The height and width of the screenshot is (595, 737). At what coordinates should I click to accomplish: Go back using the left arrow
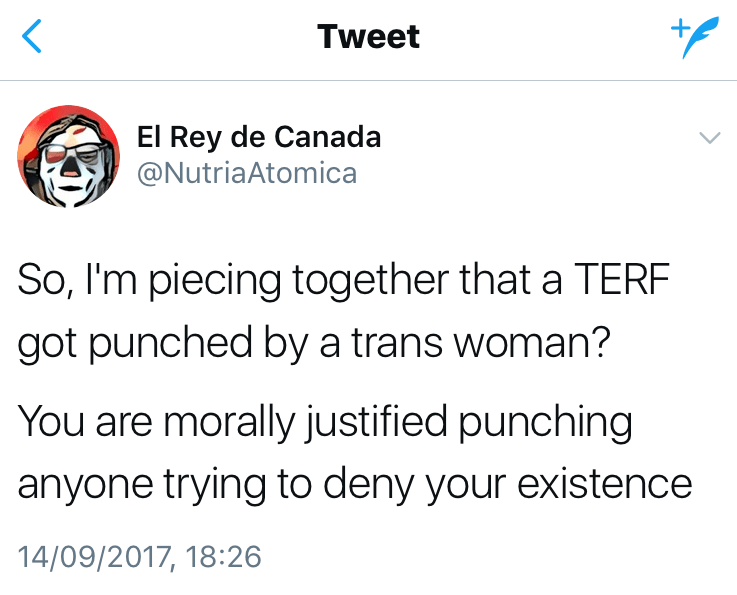[x=32, y=38]
